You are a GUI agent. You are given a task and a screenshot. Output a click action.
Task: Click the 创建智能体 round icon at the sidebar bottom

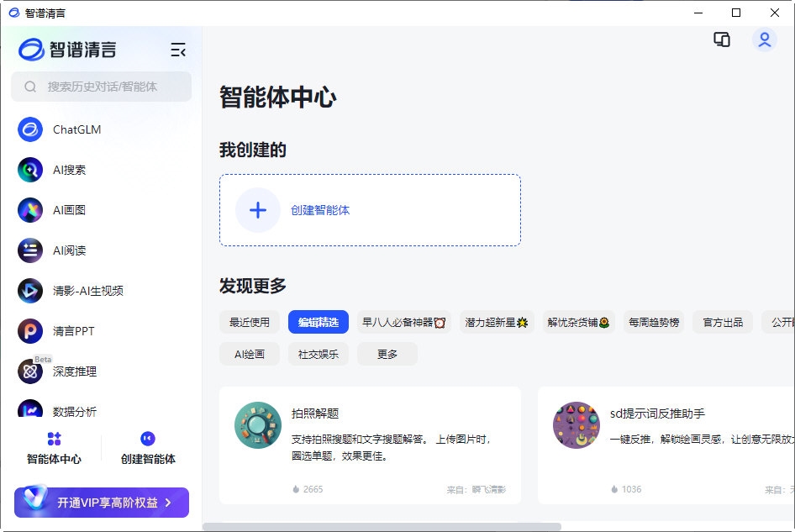[x=148, y=438]
